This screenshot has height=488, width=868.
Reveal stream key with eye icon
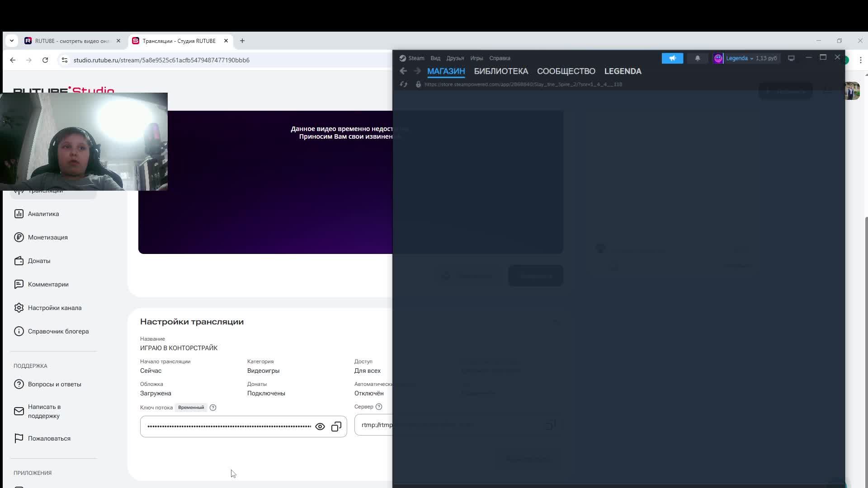pos(320,427)
